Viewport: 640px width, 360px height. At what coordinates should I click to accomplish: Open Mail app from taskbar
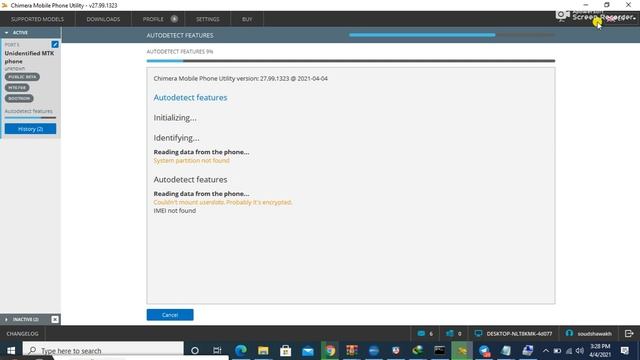point(308,351)
